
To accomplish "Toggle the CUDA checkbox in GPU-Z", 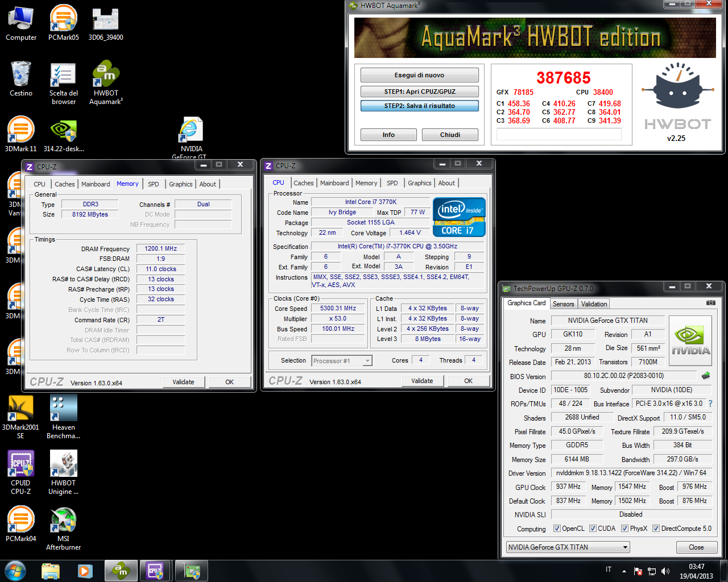I will 593,529.
